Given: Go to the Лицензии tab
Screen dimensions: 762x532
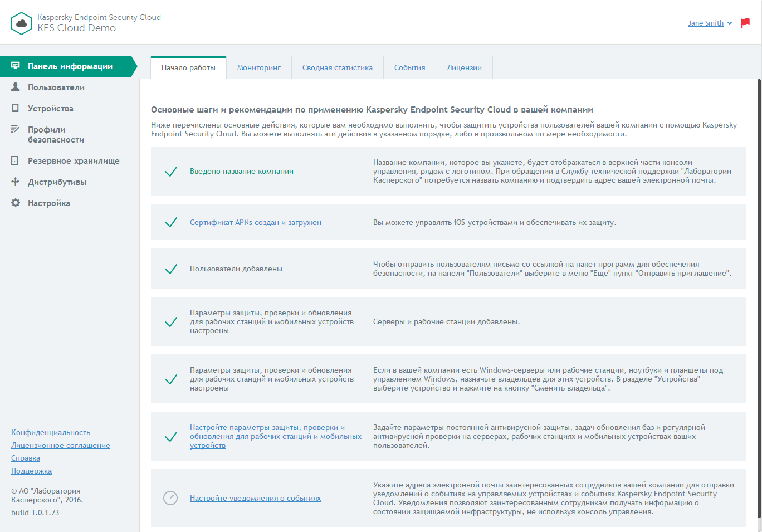Looking at the screenshot, I should pos(464,67).
